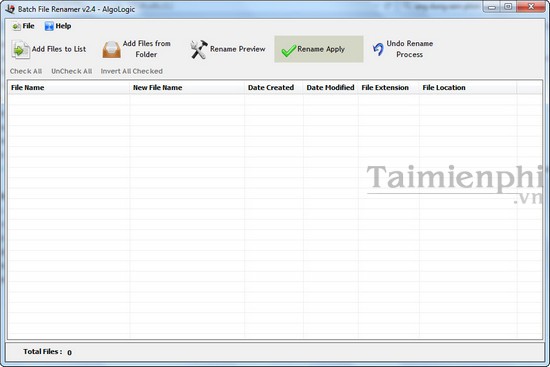This screenshot has height=367, width=550.
Task: Click the Rename Apply text label
Action: click(x=321, y=49)
